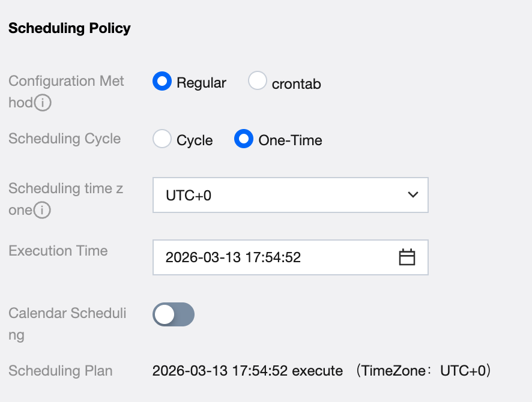Select the Regular configuration method
The image size is (532, 402).
coord(163,82)
